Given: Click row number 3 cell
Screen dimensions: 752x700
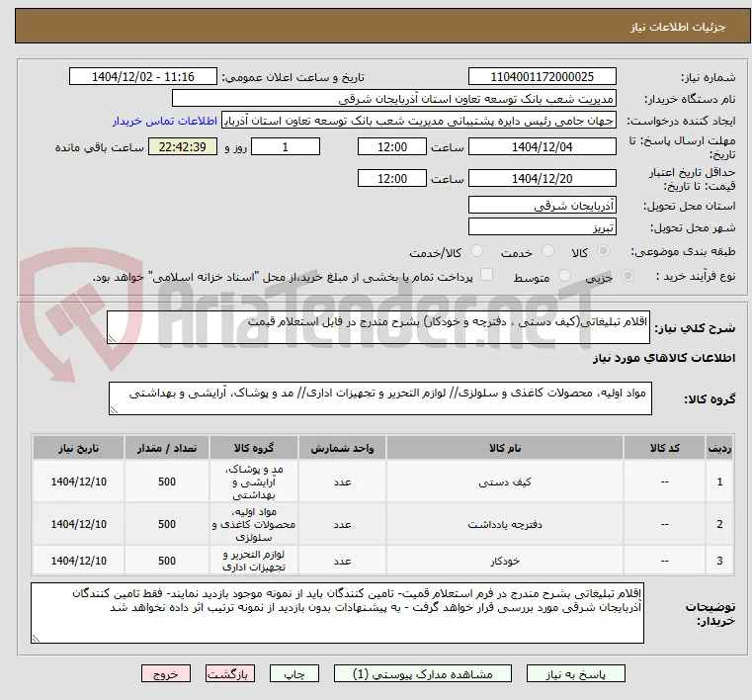Looking at the screenshot, I should [719, 561].
